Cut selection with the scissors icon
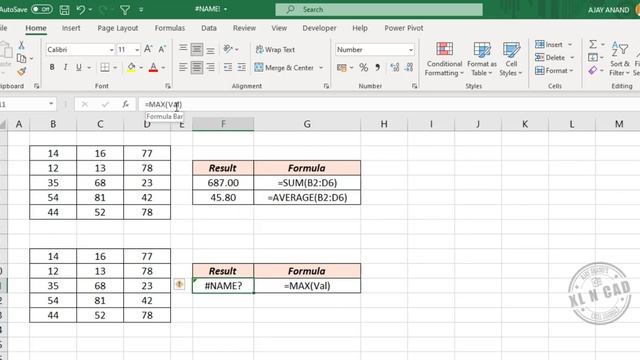640x360 pixels. (21, 45)
